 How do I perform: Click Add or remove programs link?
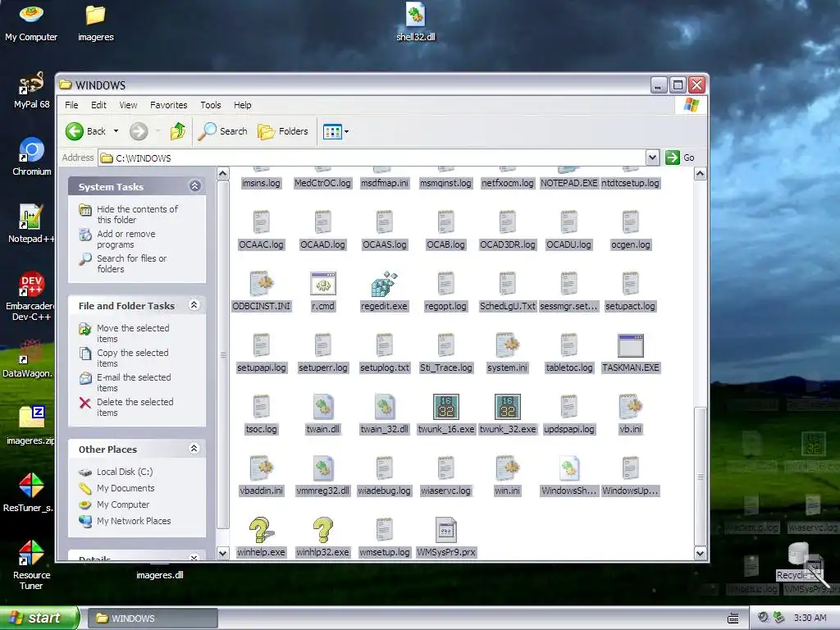point(126,239)
